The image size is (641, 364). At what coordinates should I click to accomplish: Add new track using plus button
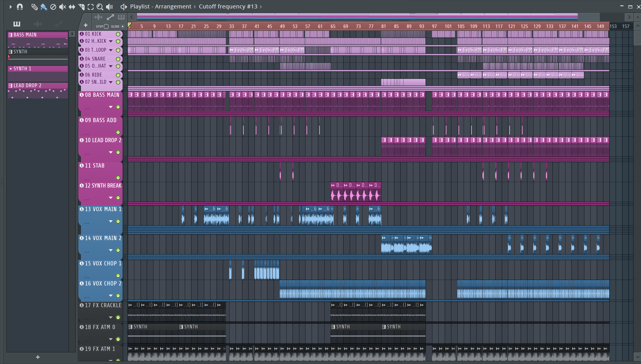85,25
